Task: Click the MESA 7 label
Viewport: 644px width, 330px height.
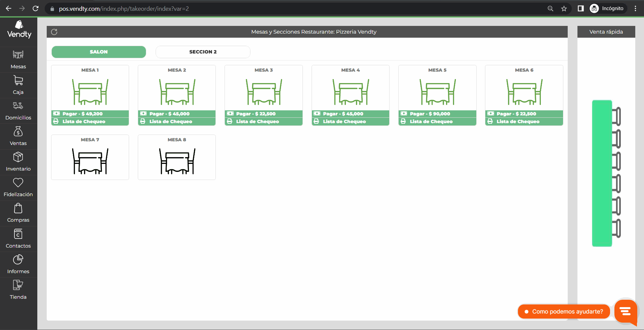Action: click(x=90, y=140)
